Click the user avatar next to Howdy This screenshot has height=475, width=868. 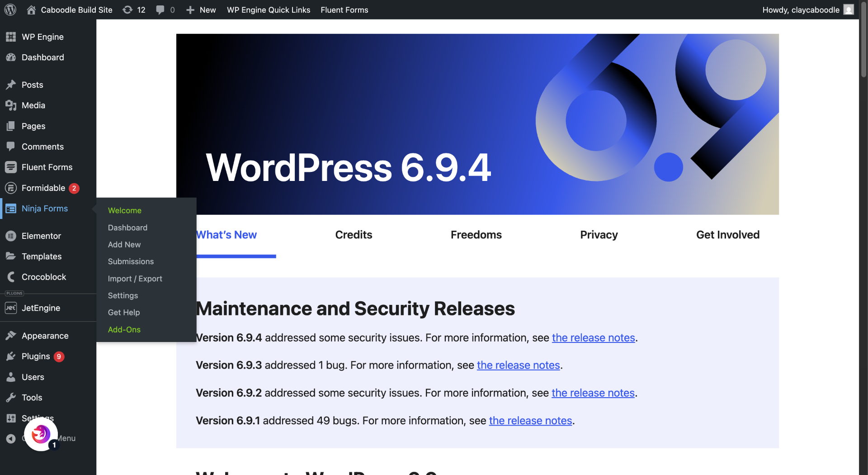849,9
